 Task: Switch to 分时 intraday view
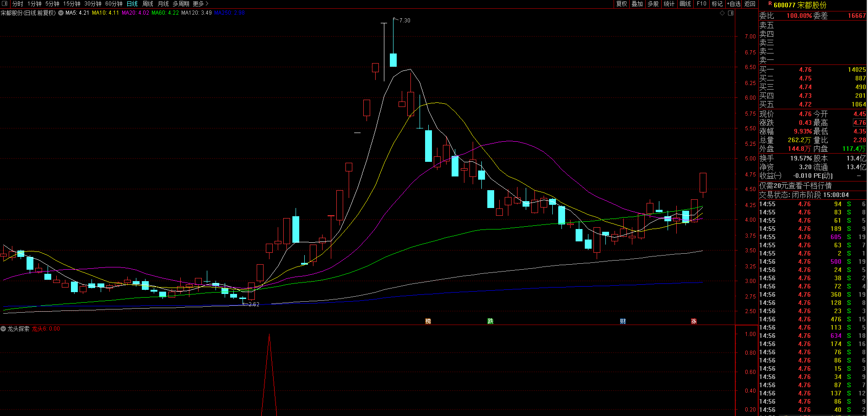click(x=17, y=4)
